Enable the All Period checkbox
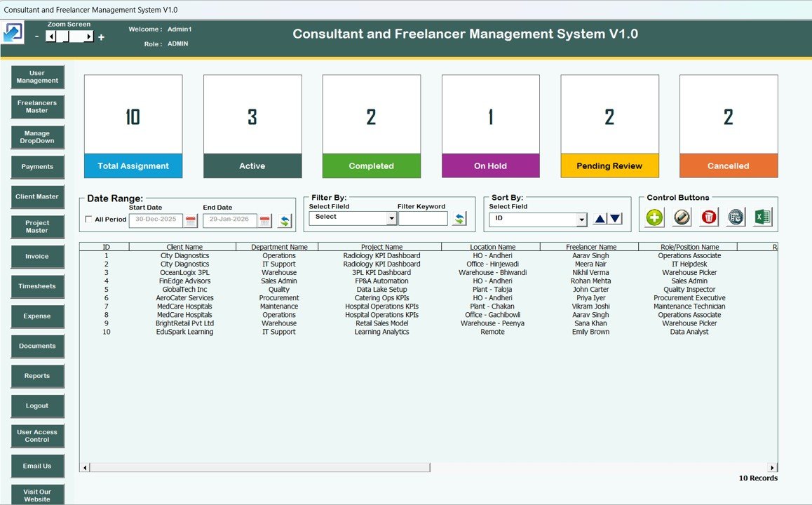The width and height of the screenshot is (812, 505). pos(88,220)
